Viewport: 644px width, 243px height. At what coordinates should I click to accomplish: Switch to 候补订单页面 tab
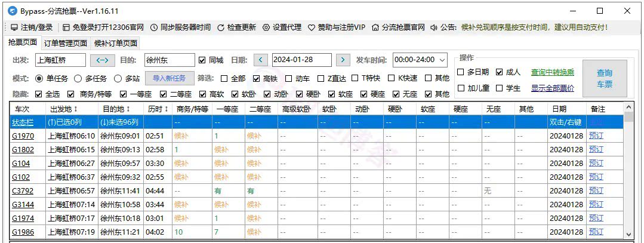(116, 43)
